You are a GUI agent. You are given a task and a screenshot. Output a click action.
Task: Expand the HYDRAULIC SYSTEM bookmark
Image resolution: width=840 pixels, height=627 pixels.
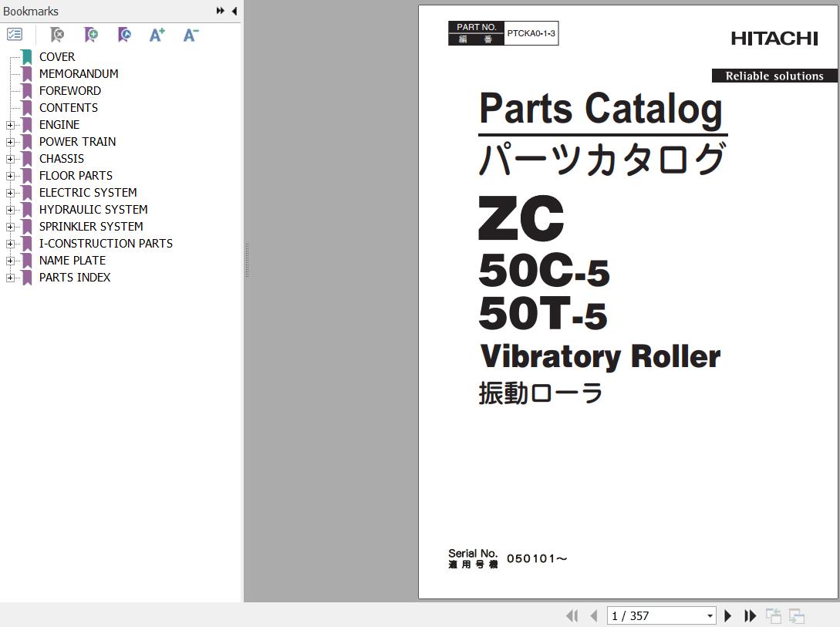point(10,210)
